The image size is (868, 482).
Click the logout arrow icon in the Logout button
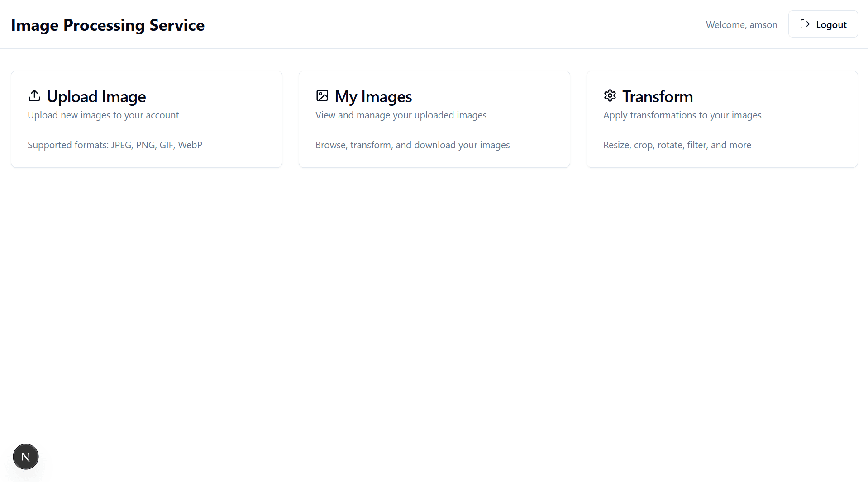pos(805,24)
